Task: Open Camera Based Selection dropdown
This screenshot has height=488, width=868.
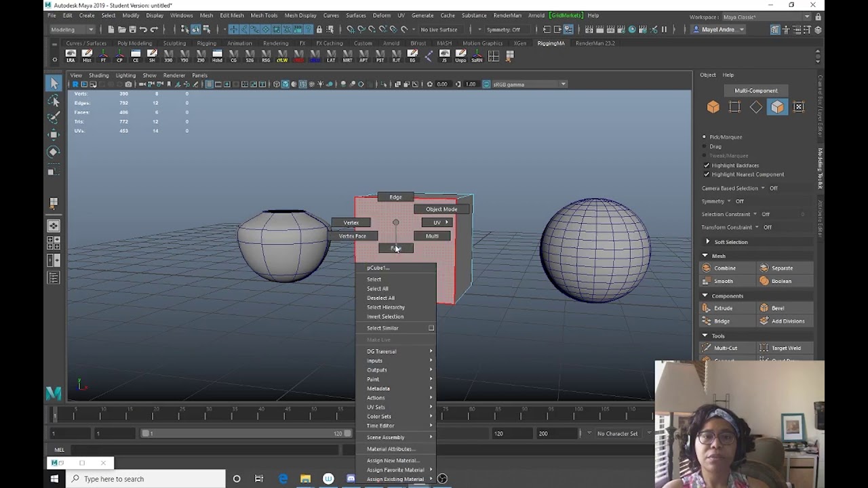Action: pos(763,188)
